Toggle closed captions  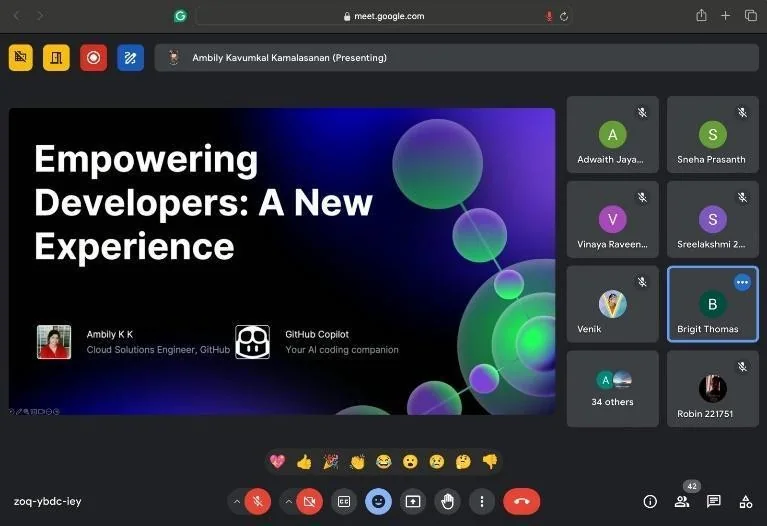(x=344, y=502)
